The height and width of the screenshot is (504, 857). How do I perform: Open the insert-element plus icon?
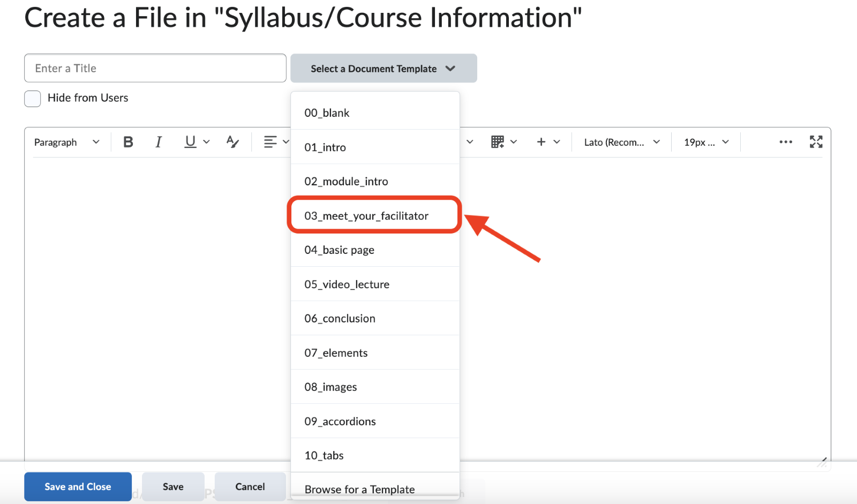(x=540, y=141)
